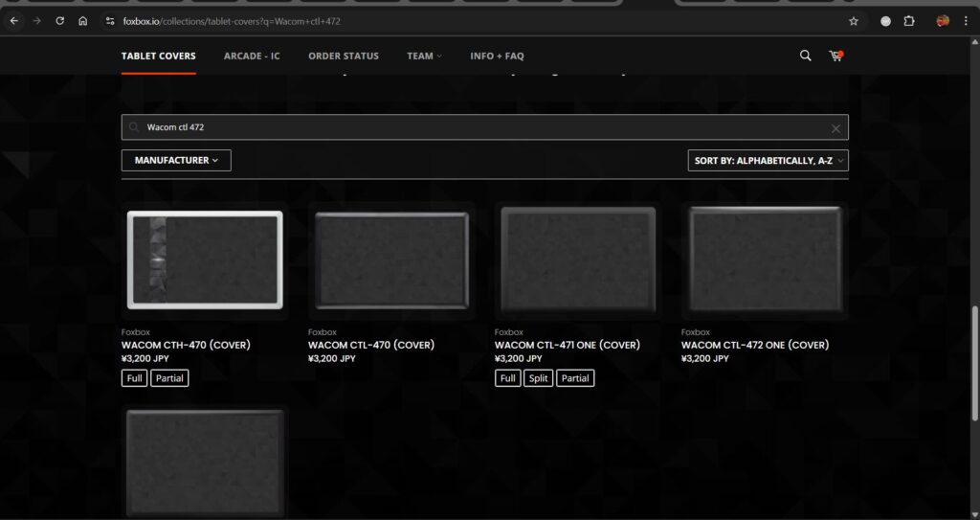Open Sort By Alphabetically A-Z dropdown
980x520 pixels.
(x=768, y=161)
